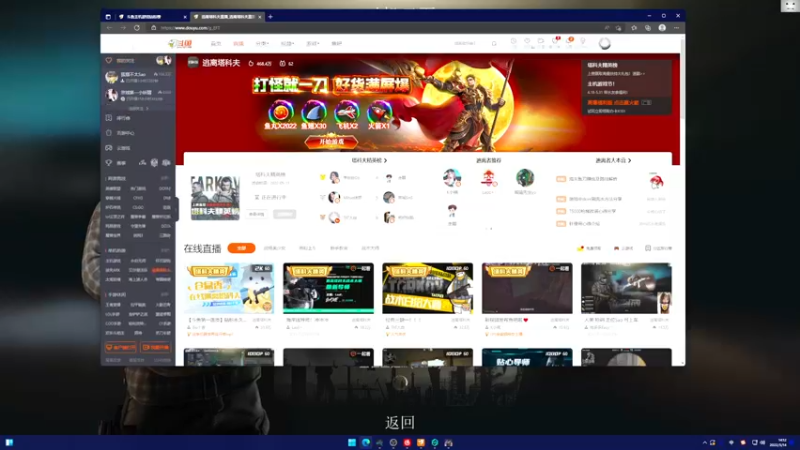Image resolution: width=800 pixels, height=450 pixels.
Task: Open 首页 in the Douyu nav
Action: tap(216, 44)
